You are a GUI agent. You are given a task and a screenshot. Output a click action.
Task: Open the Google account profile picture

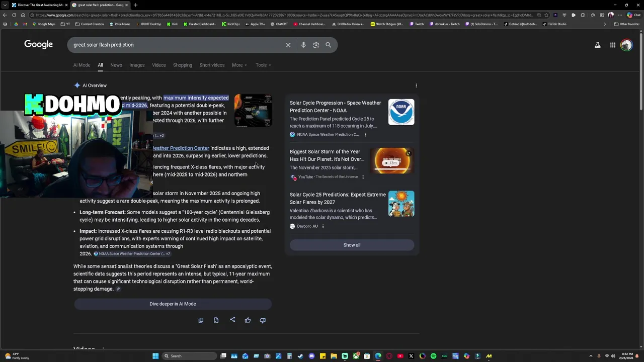coord(626,45)
